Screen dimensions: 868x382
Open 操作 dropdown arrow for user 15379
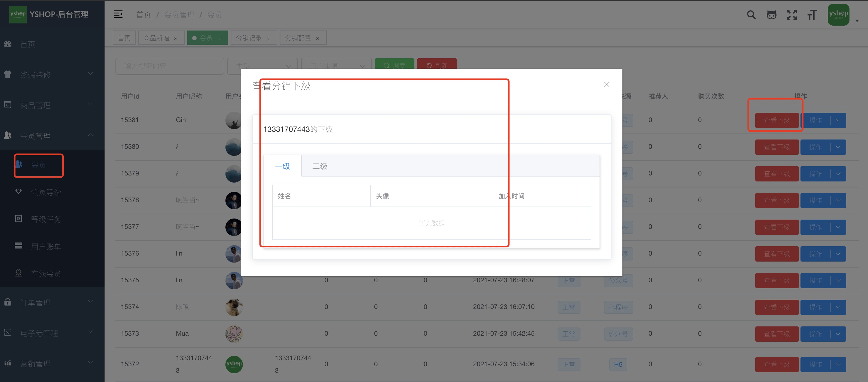click(838, 174)
